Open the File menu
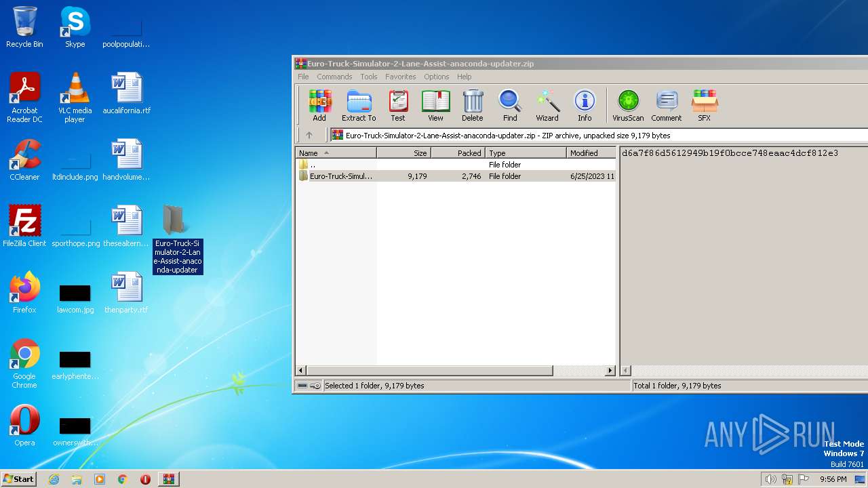This screenshot has width=868, height=488. [303, 77]
